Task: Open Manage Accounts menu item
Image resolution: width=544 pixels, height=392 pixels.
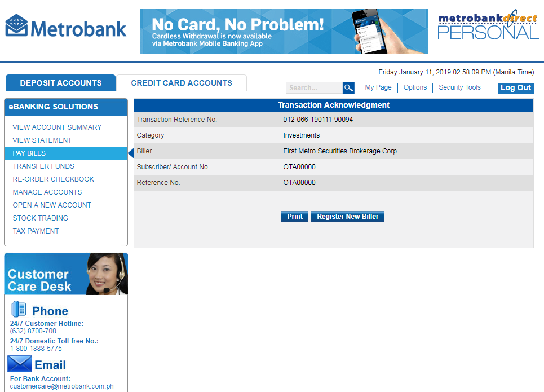Action: (x=47, y=192)
